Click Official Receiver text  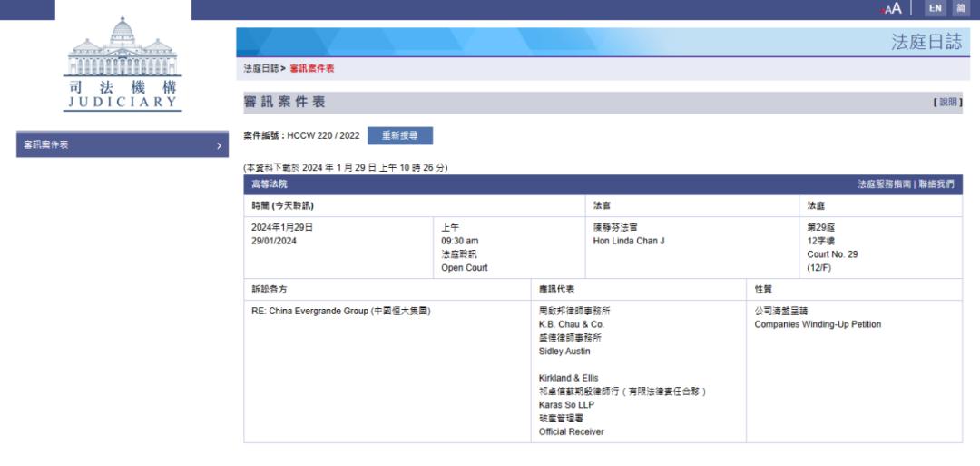(572, 431)
